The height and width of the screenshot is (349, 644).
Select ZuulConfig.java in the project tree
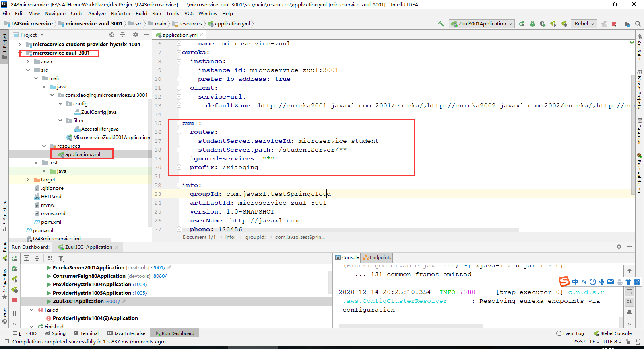click(x=95, y=112)
